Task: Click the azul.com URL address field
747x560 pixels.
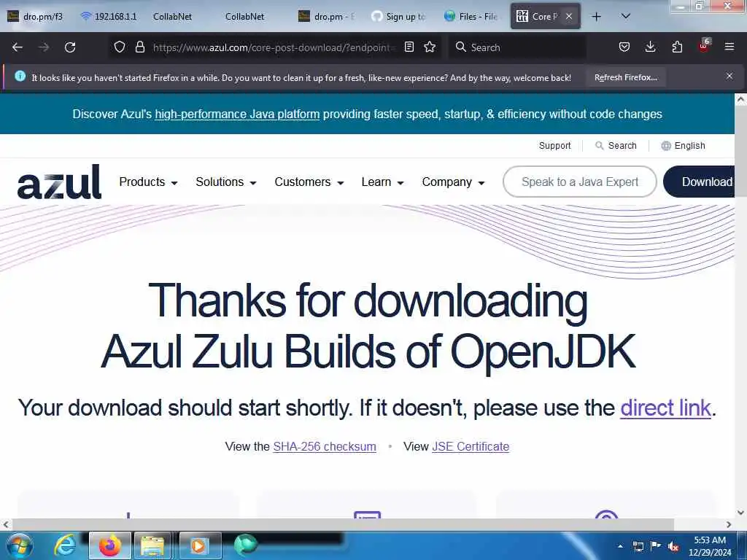Action: pos(274,47)
